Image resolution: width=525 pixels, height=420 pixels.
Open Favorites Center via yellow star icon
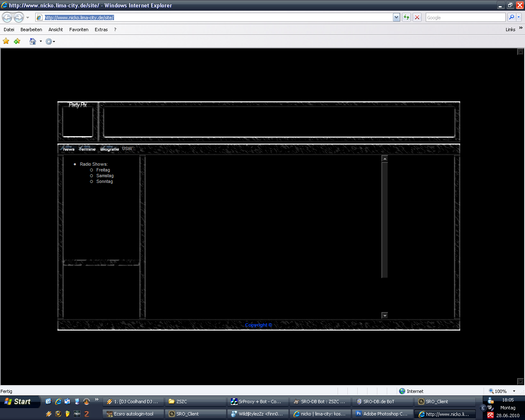(6, 41)
